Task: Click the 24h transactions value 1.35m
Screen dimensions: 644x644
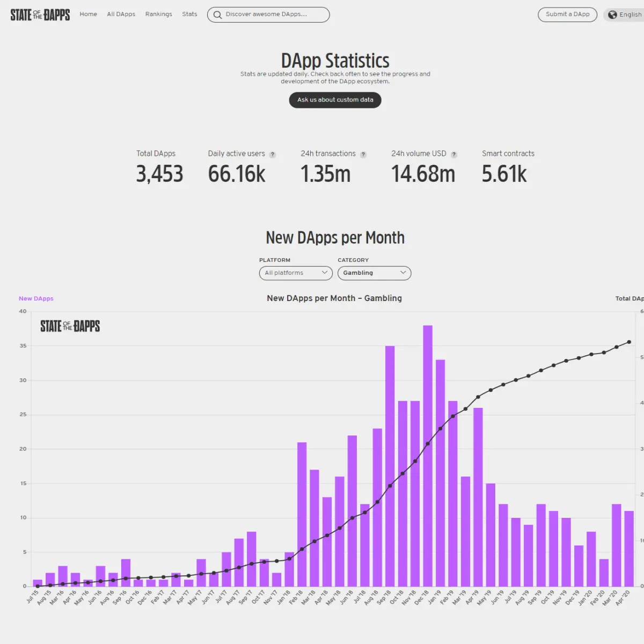Action: pyautogui.click(x=326, y=174)
